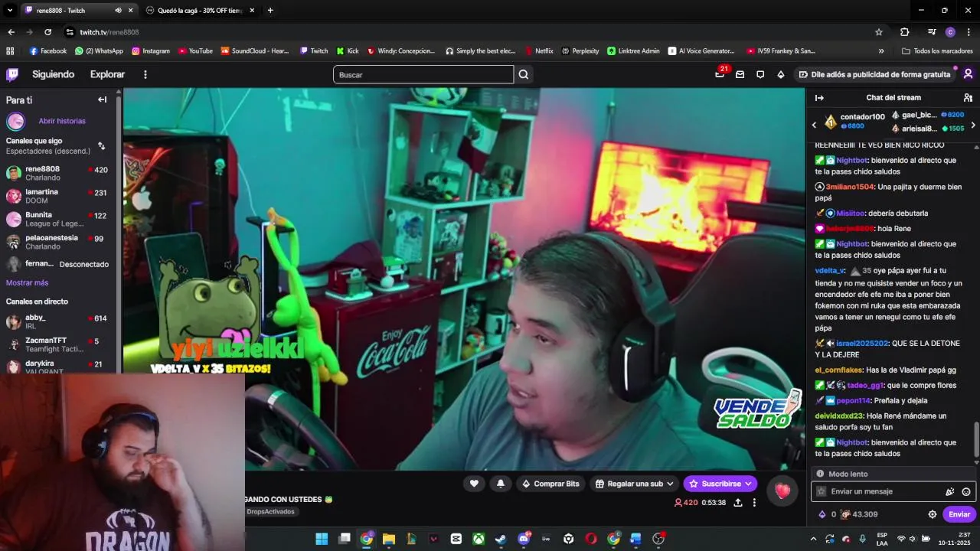This screenshot has height=551, width=980.
Task: Open the Get Bits diamond icon
Action: [x=780, y=74]
